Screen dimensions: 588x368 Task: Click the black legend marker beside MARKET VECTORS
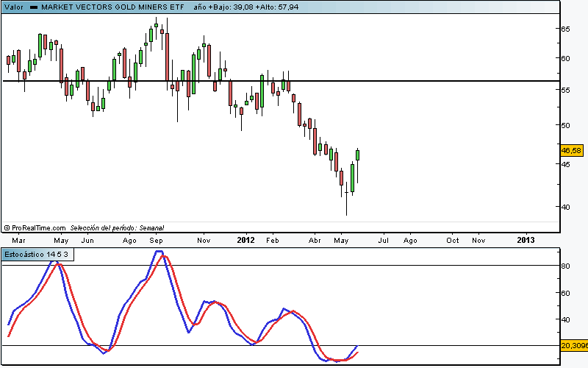[x=34, y=7]
